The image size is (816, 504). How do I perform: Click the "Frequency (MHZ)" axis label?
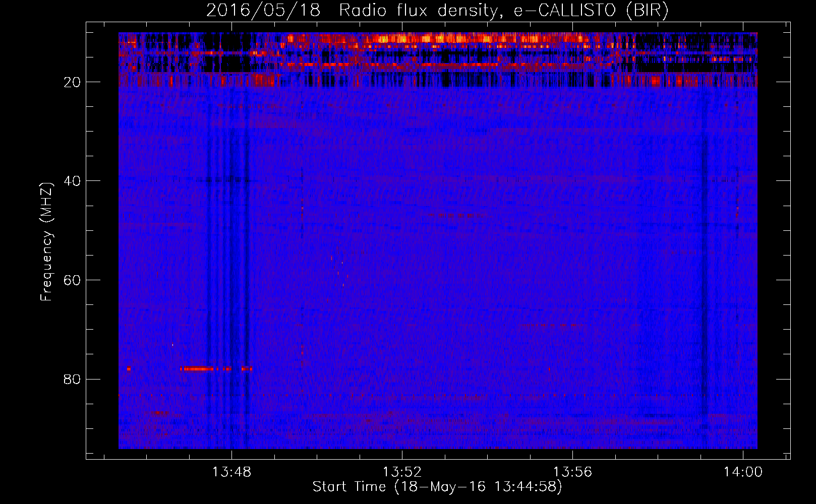[46, 241]
